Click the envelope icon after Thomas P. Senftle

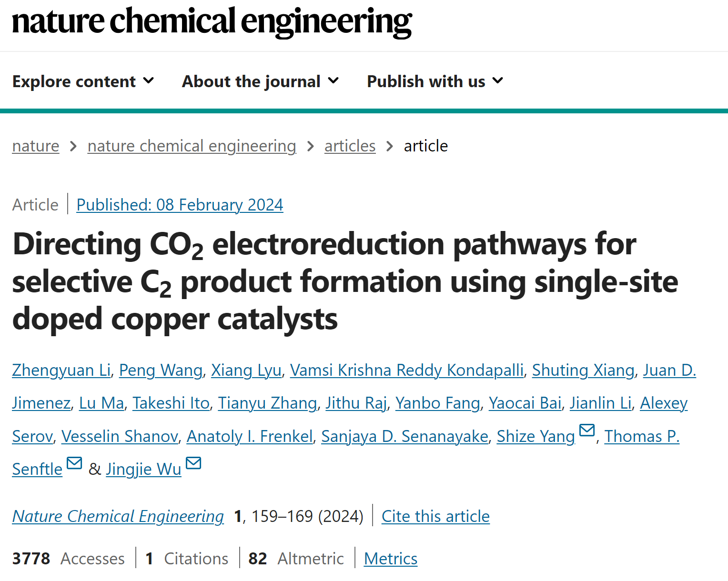pos(74,463)
